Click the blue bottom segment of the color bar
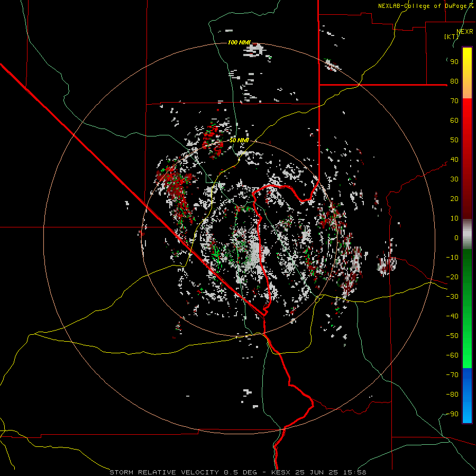Image resolution: width=476 pixels, height=476 pixels. tap(467, 396)
